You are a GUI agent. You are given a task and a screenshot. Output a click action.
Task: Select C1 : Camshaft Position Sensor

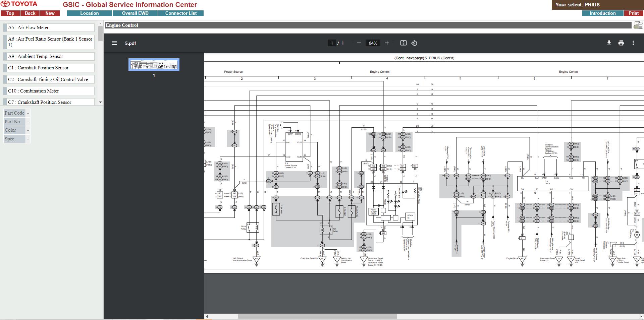pyautogui.click(x=49, y=68)
